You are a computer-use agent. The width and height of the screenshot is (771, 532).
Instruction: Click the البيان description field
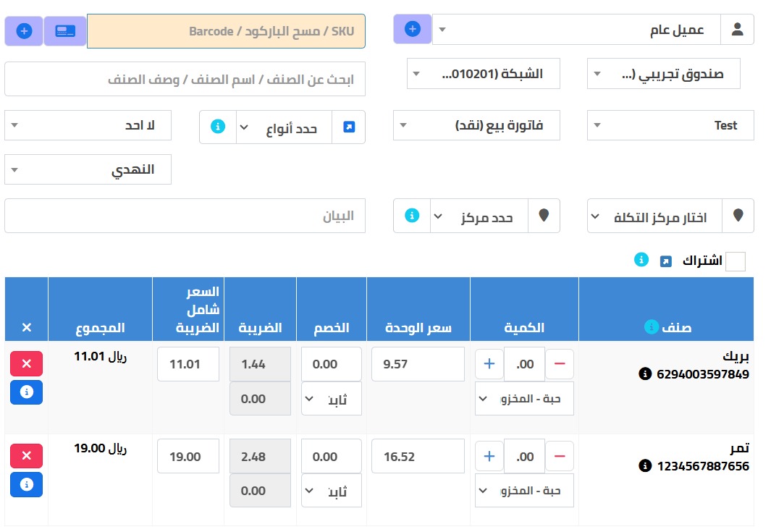pyautogui.click(x=185, y=216)
